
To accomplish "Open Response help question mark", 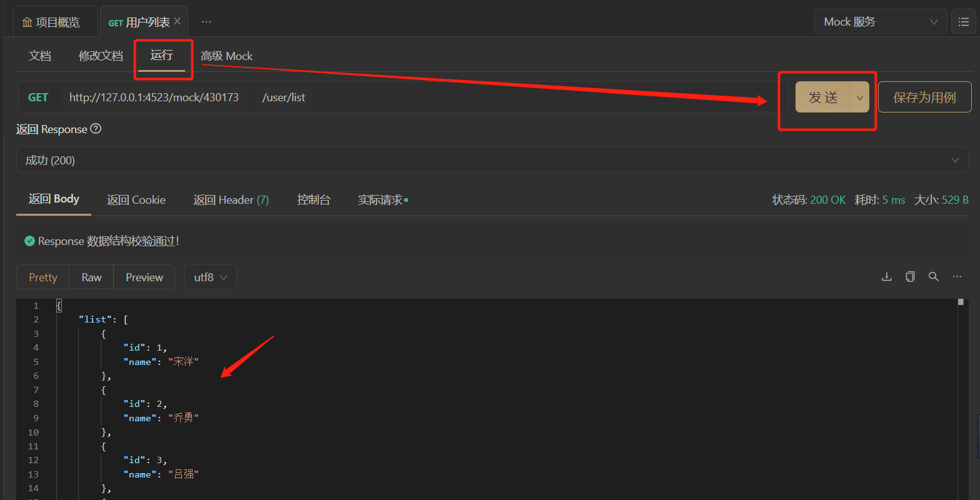I will click(96, 129).
